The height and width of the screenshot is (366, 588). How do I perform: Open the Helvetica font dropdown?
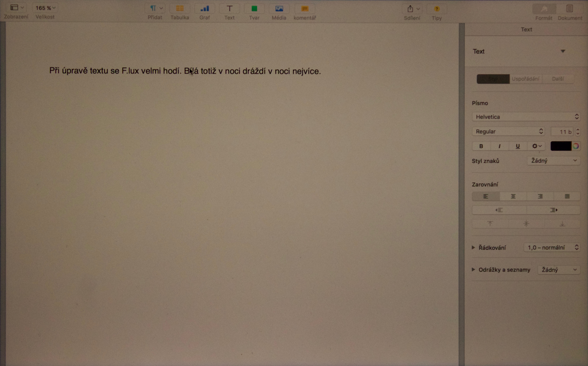pos(526,117)
